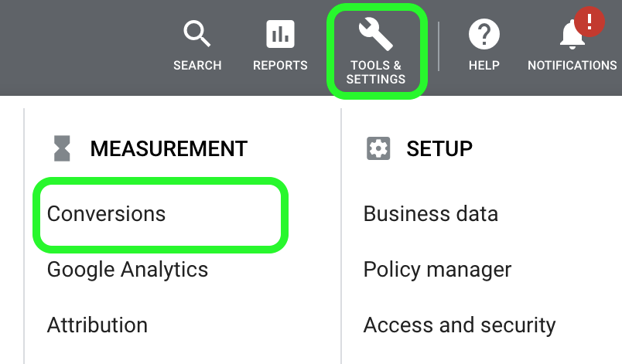
Task: Go to Access and security
Action: [x=460, y=325]
